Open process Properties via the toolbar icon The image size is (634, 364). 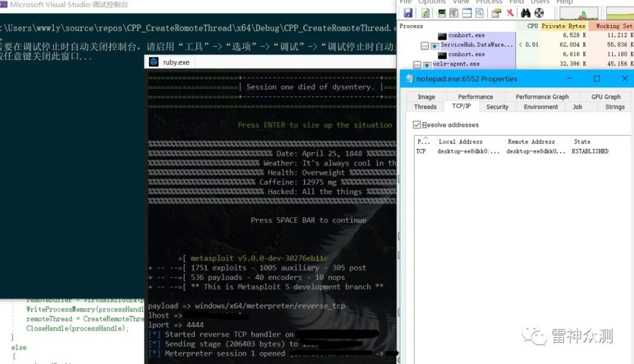point(496,13)
